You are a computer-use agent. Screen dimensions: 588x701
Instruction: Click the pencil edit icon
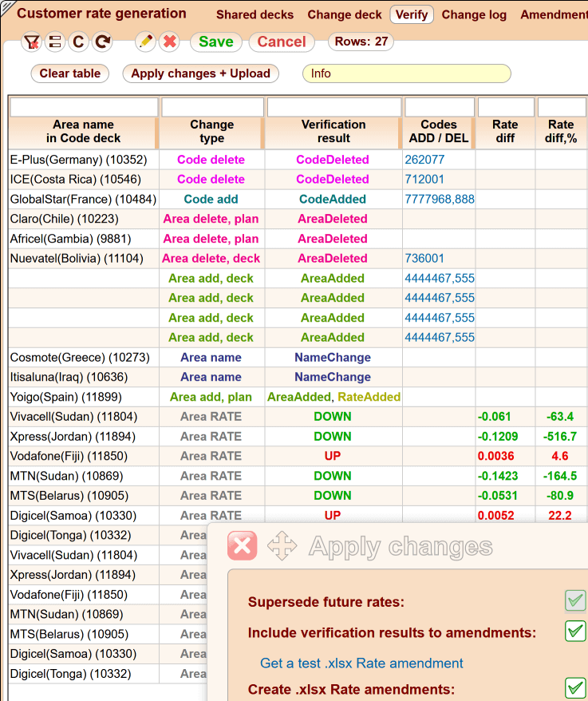pyautogui.click(x=145, y=42)
